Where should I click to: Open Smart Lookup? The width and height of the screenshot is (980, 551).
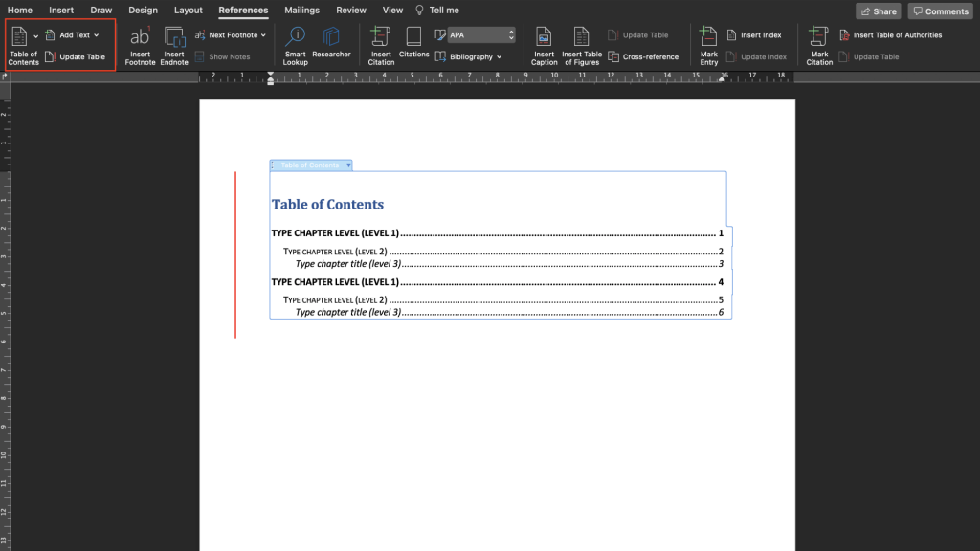(295, 46)
